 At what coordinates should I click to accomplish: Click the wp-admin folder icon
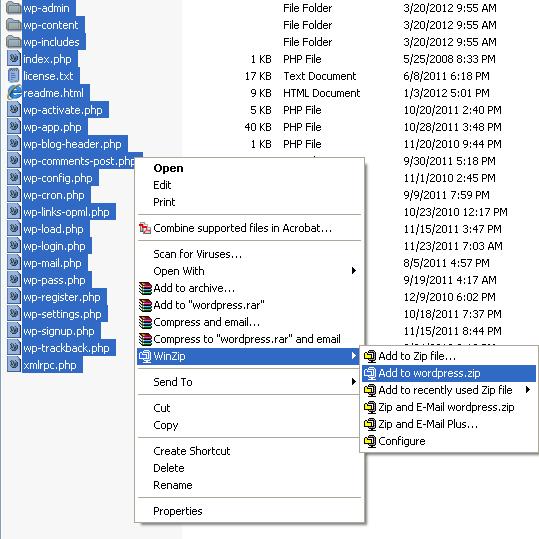click(x=14, y=8)
